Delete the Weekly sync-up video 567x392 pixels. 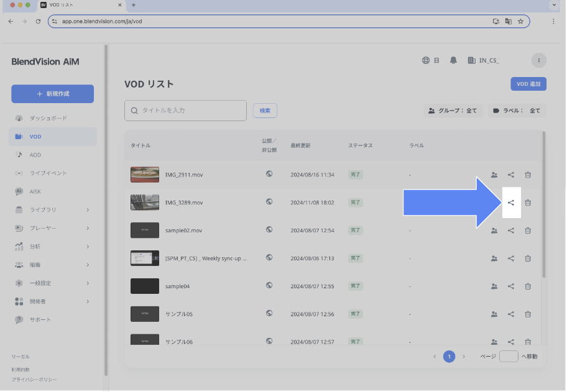528,258
